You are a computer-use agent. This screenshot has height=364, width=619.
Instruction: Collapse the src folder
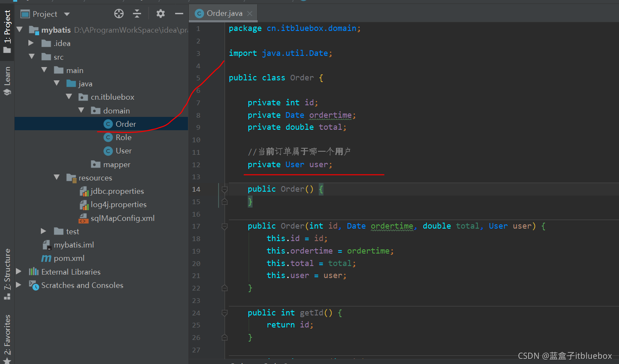tap(31, 56)
